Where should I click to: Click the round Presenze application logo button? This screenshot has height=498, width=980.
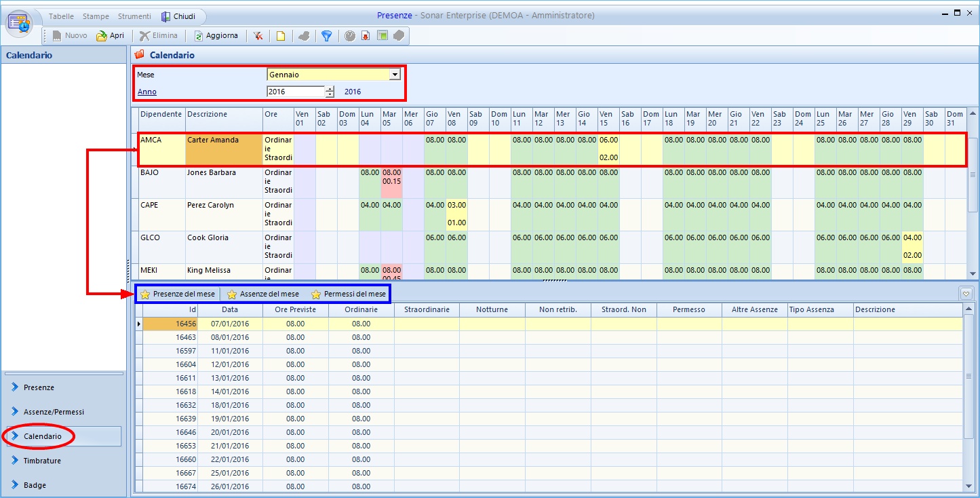coord(20,22)
